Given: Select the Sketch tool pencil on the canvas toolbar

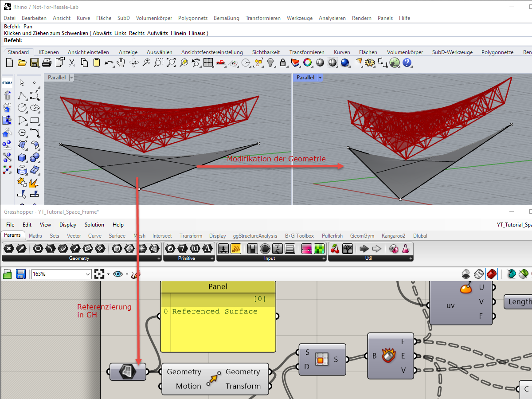Looking at the screenshot, I should (135, 274).
